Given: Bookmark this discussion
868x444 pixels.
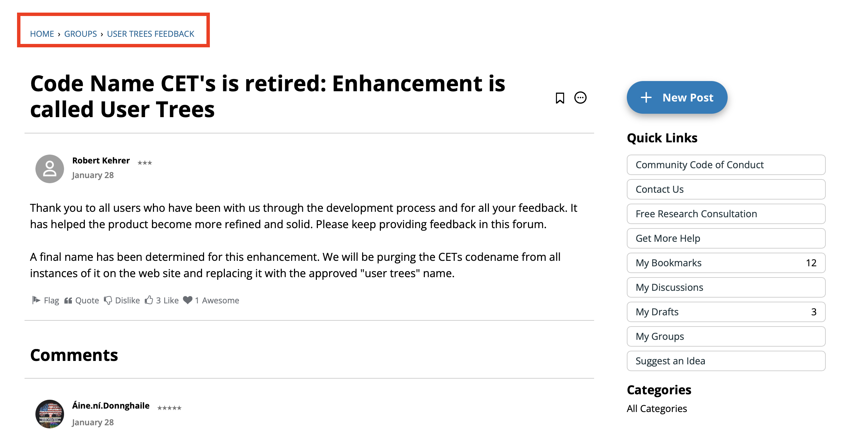Looking at the screenshot, I should 560,98.
